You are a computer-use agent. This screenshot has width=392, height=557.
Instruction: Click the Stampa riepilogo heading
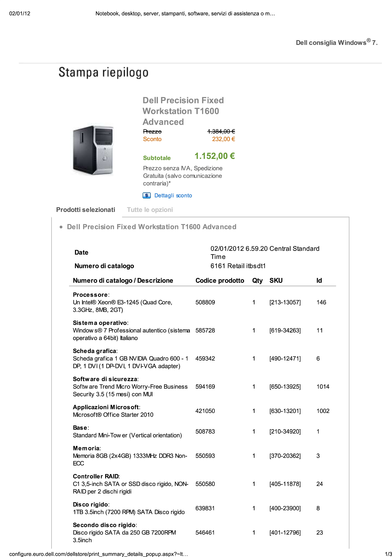point(103,73)
